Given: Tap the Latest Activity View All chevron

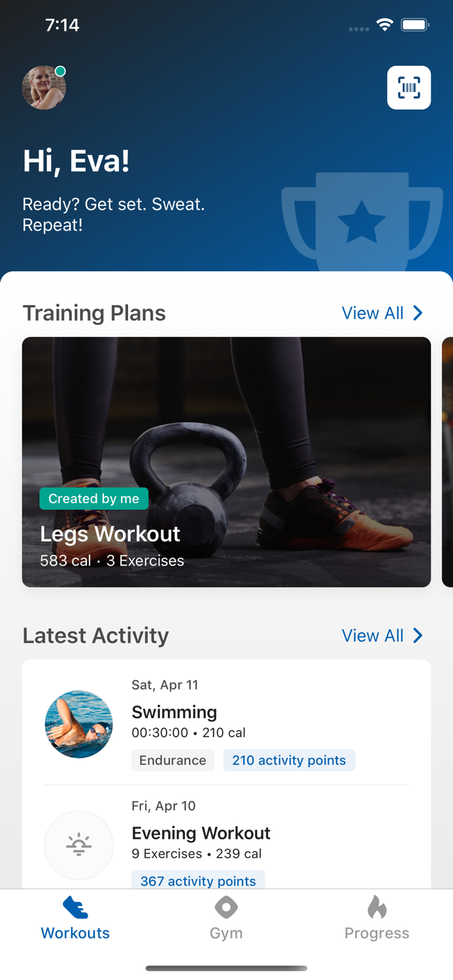Looking at the screenshot, I should pos(418,636).
